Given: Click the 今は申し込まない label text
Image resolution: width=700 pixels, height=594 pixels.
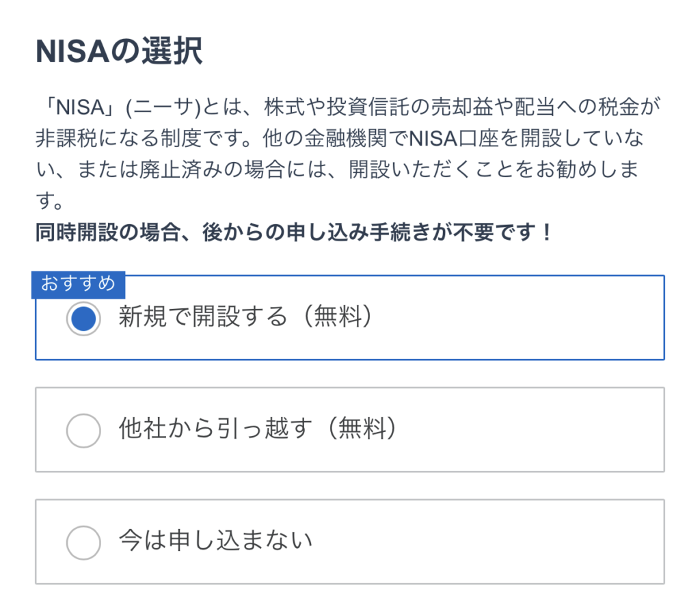Looking at the screenshot, I should 215,541.
